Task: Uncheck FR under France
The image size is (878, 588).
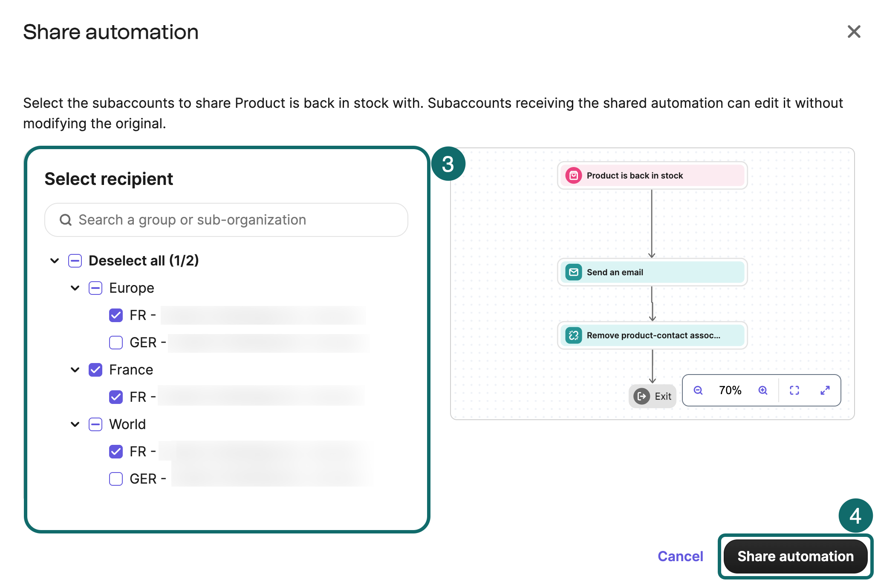Action: click(116, 397)
